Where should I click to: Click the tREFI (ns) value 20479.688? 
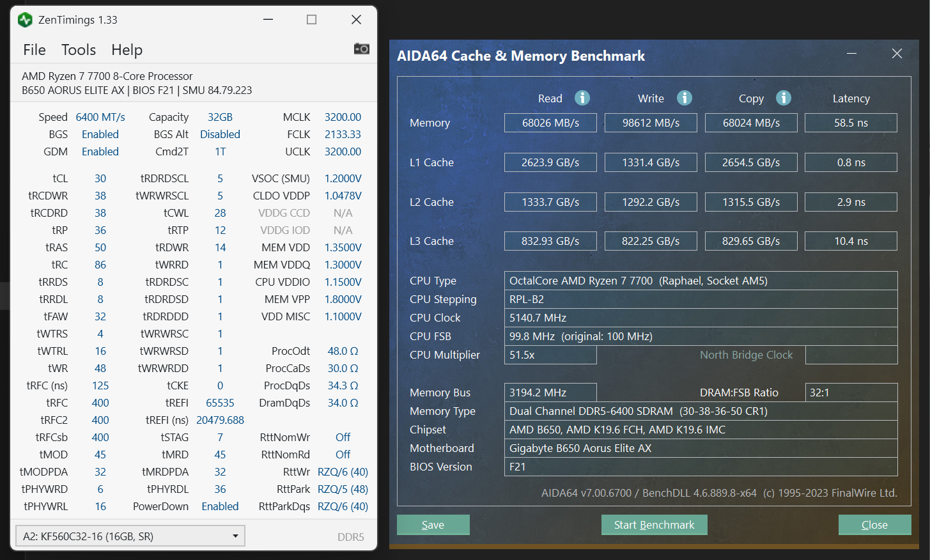pyautogui.click(x=220, y=420)
